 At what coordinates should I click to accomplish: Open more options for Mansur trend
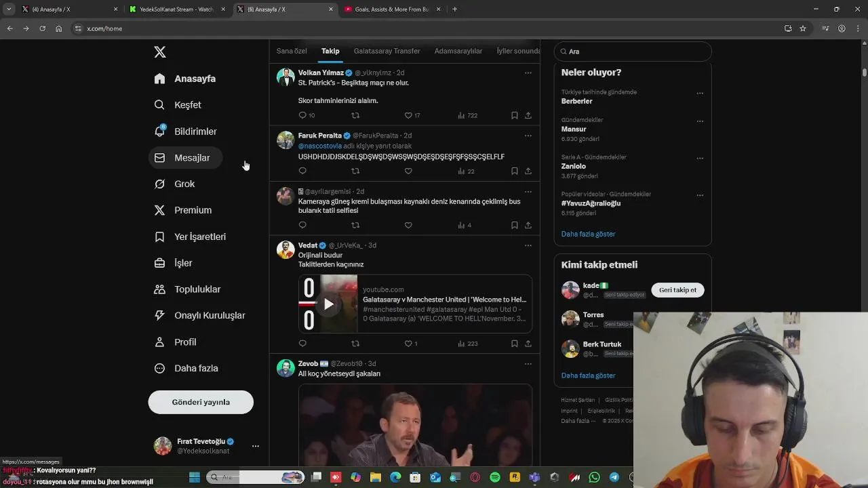point(700,121)
